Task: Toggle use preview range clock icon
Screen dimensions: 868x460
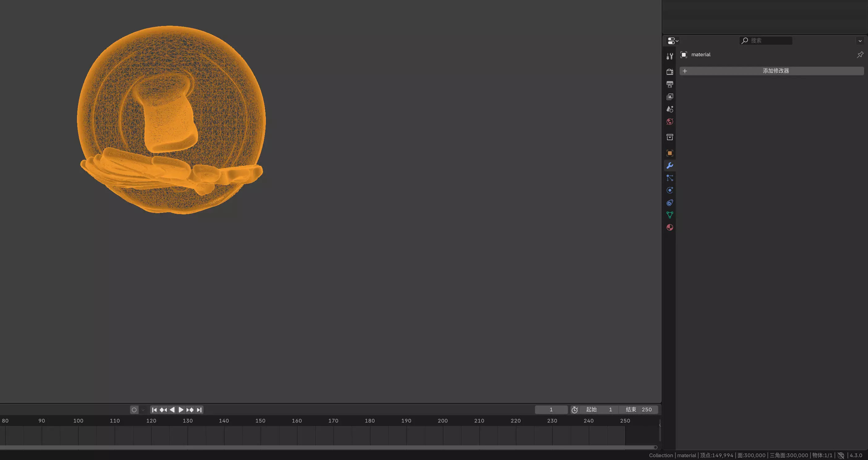Action: click(575, 410)
